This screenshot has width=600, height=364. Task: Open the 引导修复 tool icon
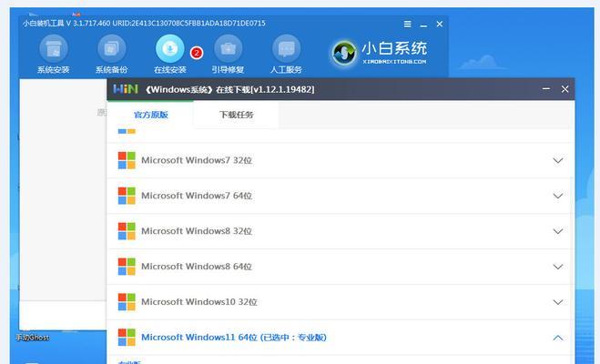[x=228, y=49]
